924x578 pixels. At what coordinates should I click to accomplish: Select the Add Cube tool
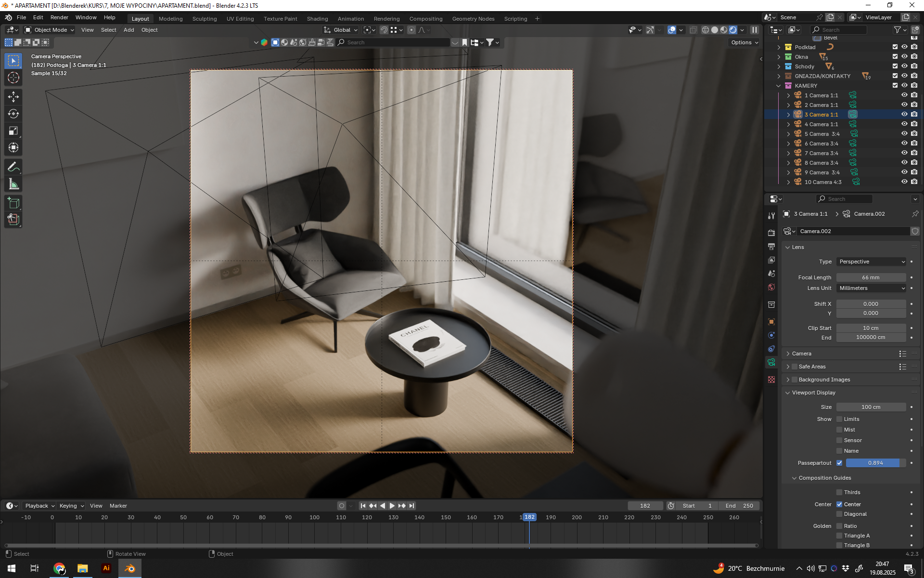13,203
